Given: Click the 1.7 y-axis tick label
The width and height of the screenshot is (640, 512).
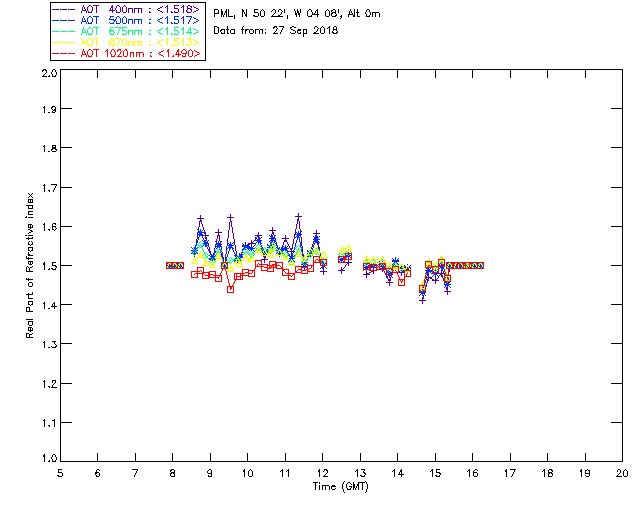Looking at the screenshot, I should point(49,188).
